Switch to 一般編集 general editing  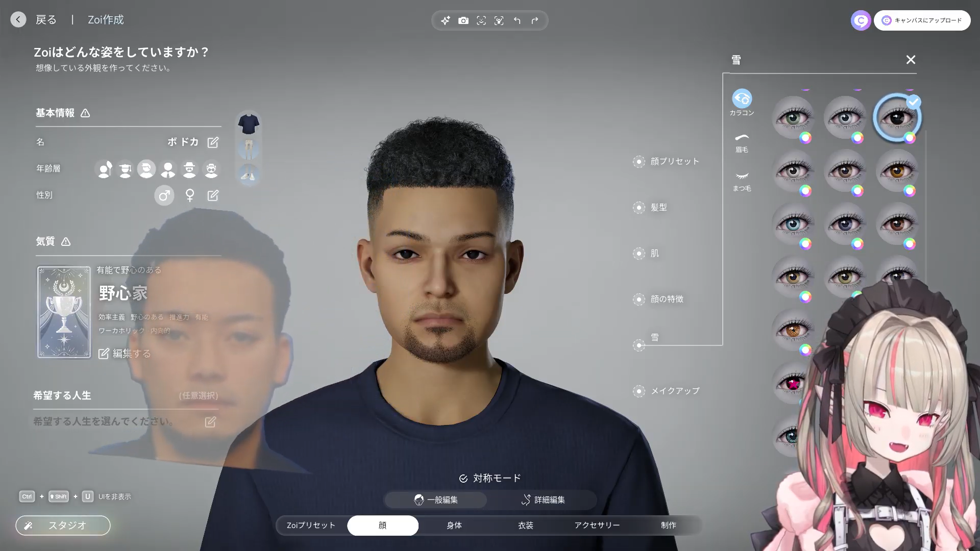[436, 500]
